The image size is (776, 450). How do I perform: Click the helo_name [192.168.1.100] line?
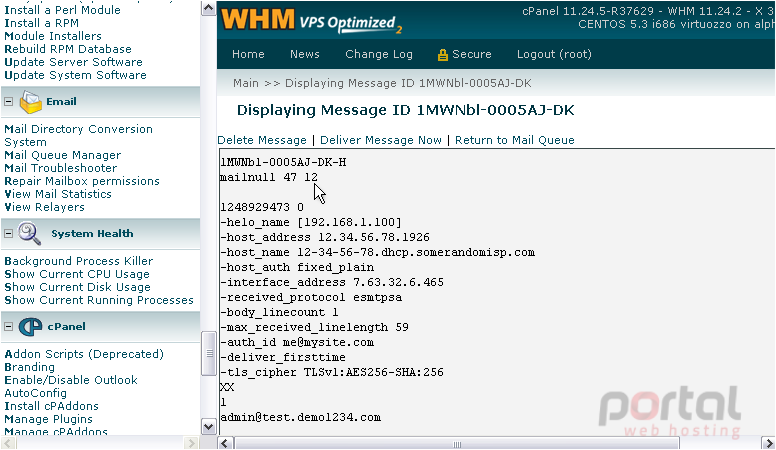tap(311, 223)
